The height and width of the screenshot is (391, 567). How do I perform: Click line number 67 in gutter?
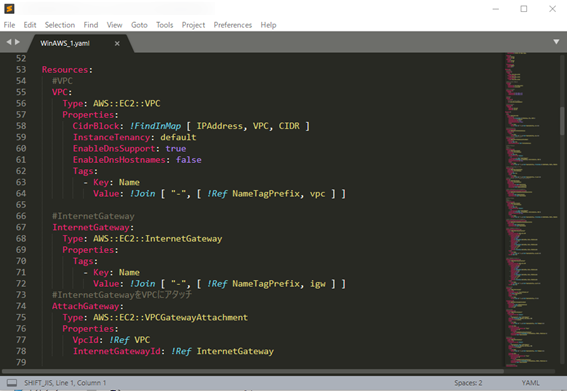point(21,227)
